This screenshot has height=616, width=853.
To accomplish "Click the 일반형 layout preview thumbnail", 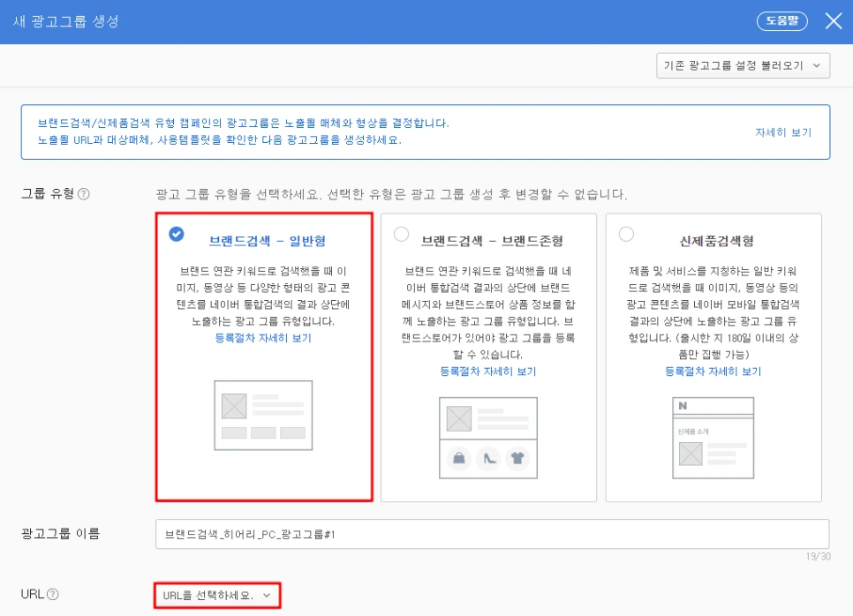I will pos(263,416).
